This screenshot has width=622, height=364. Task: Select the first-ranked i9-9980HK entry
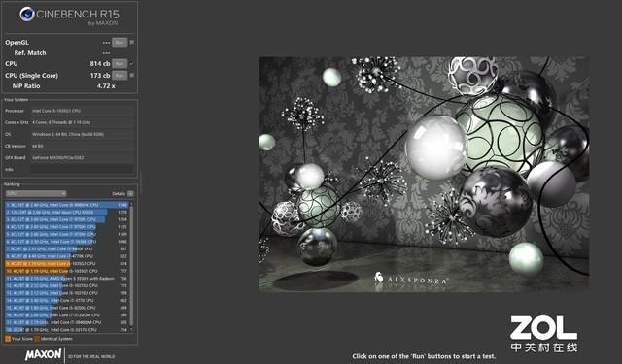tap(67, 205)
